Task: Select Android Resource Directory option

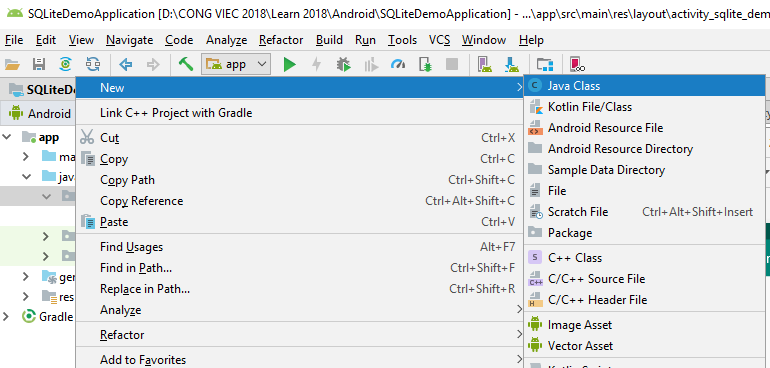Action: [645, 148]
